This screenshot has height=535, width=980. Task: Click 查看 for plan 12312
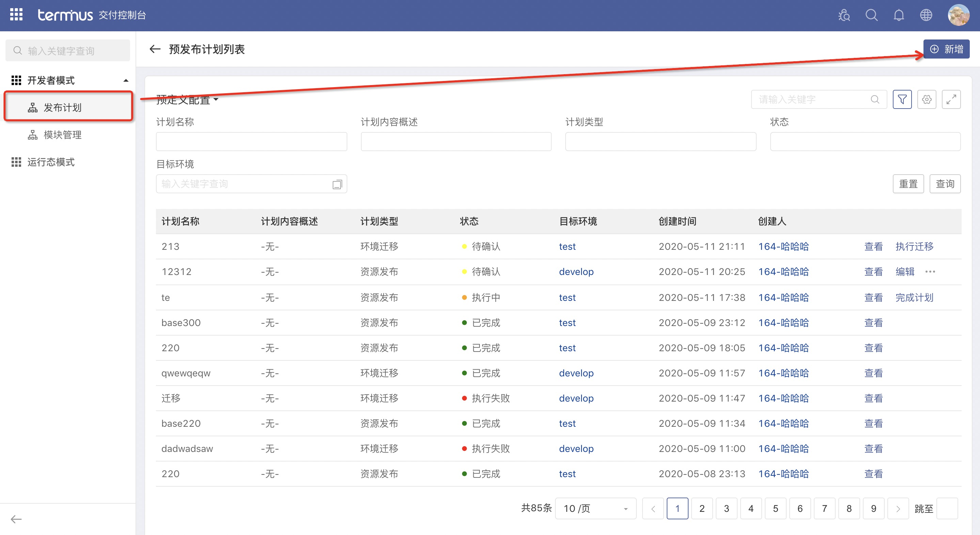pyautogui.click(x=873, y=272)
